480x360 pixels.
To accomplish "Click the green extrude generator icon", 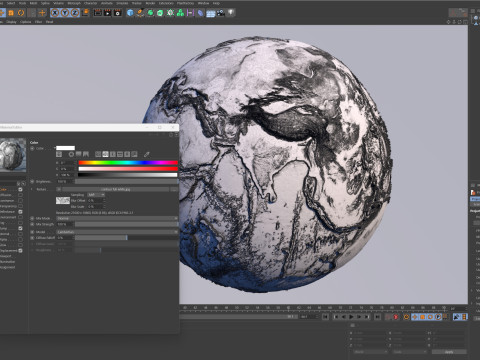I will point(160,13).
